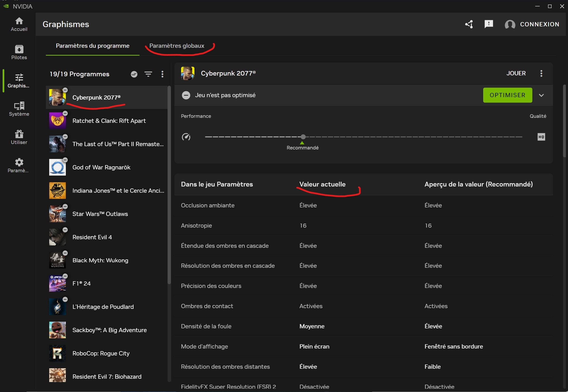Click the HQ quality icon on slider
Screen dimensions: 568x392
(x=541, y=137)
